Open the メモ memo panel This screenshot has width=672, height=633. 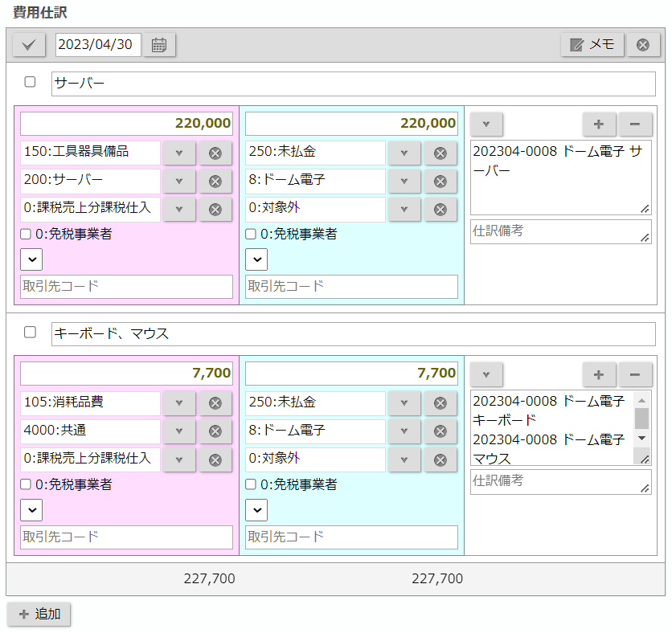592,44
